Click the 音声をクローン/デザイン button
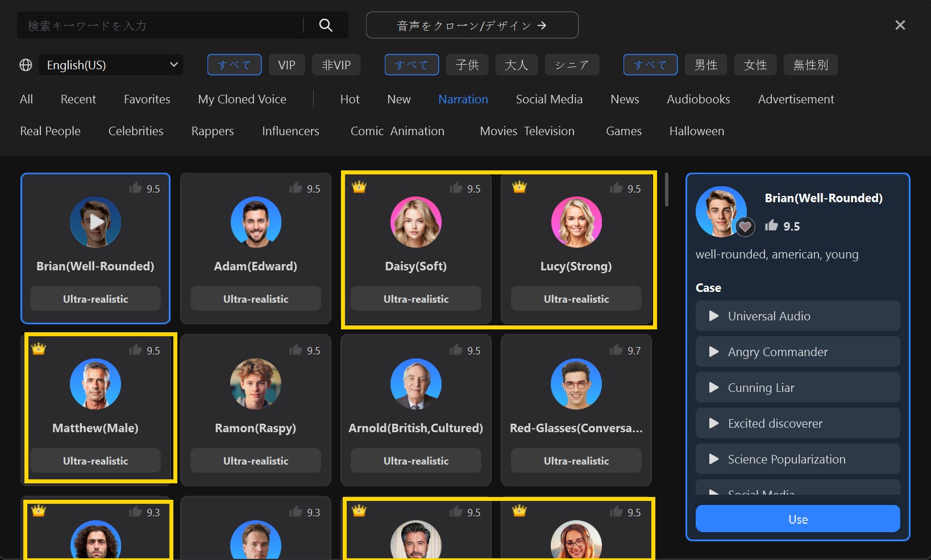 [472, 25]
